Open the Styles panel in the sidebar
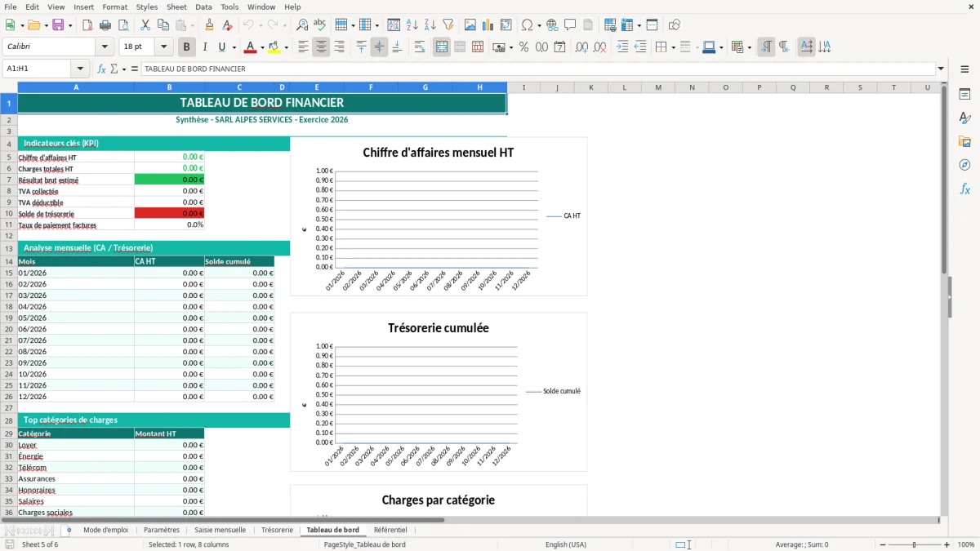Screen dimensions: 980x551 coord(964,118)
